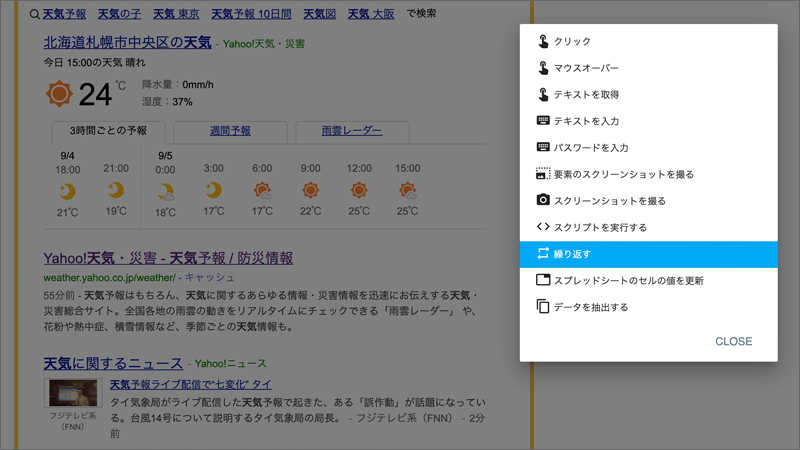Click the magnifier search icon before 天気予報

[34, 14]
